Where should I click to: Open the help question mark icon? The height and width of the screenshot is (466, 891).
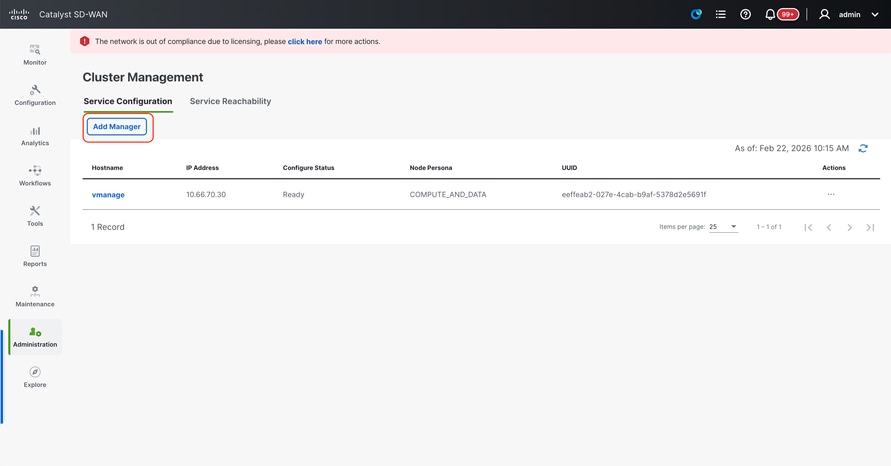point(745,15)
